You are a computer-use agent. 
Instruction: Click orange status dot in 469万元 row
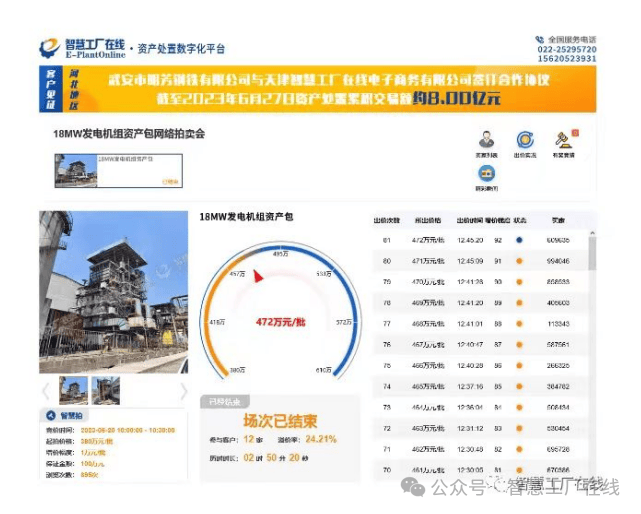519,303
